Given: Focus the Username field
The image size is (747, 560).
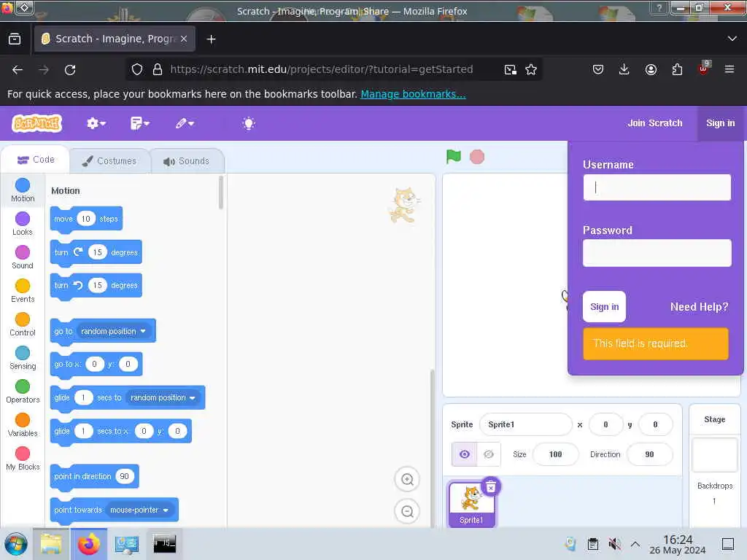Looking at the screenshot, I should tap(657, 187).
